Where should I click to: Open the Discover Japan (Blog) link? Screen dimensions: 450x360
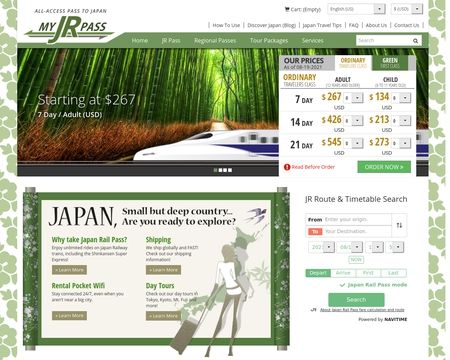point(271,25)
